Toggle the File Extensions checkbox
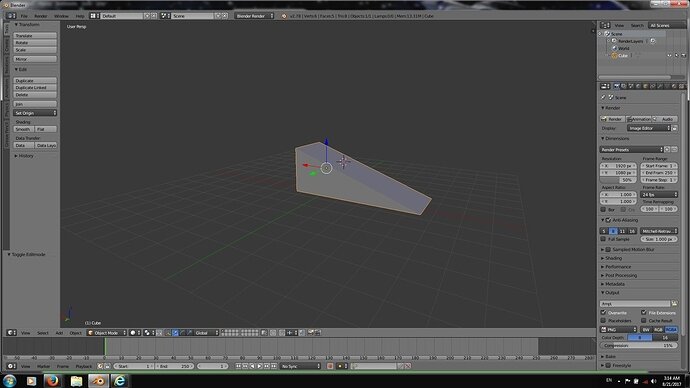This screenshot has height=388, width=690. point(644,312)
